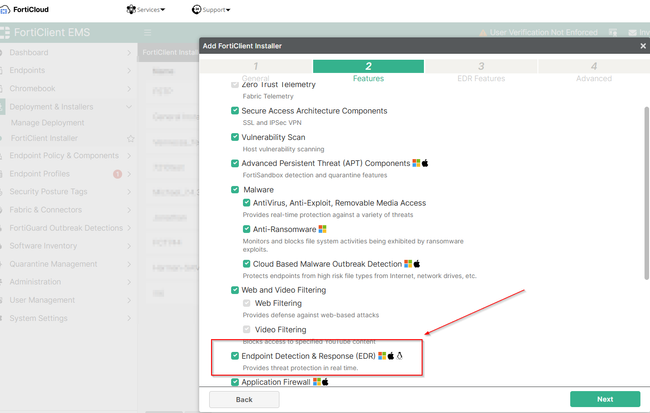
Task: Toggle the Application Firewall checkbox
Action: [235, 382]
